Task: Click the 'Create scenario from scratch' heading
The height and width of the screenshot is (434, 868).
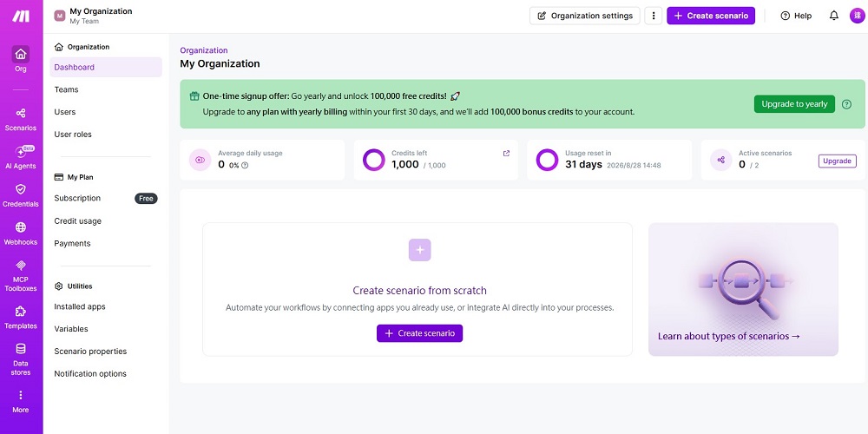Action: click(419, 291)
